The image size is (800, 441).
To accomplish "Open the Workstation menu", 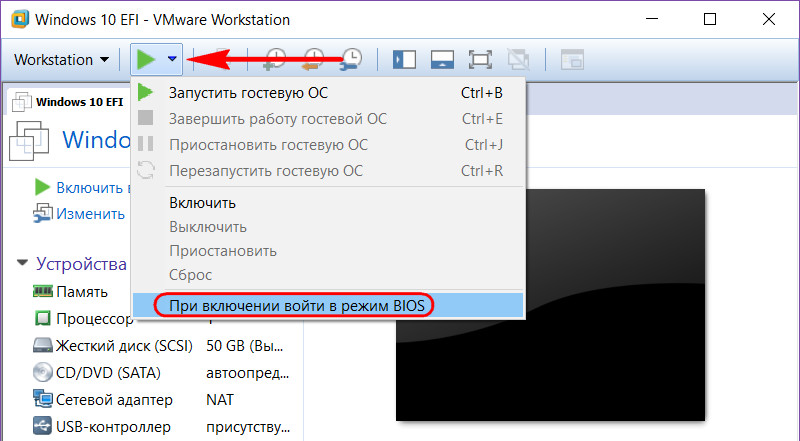I will 62,60.
